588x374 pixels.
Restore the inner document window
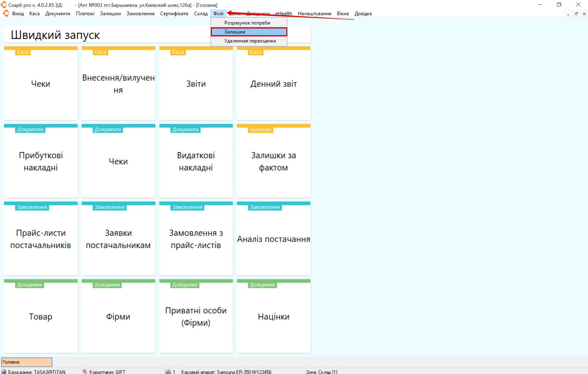click(x=576, y=14)
